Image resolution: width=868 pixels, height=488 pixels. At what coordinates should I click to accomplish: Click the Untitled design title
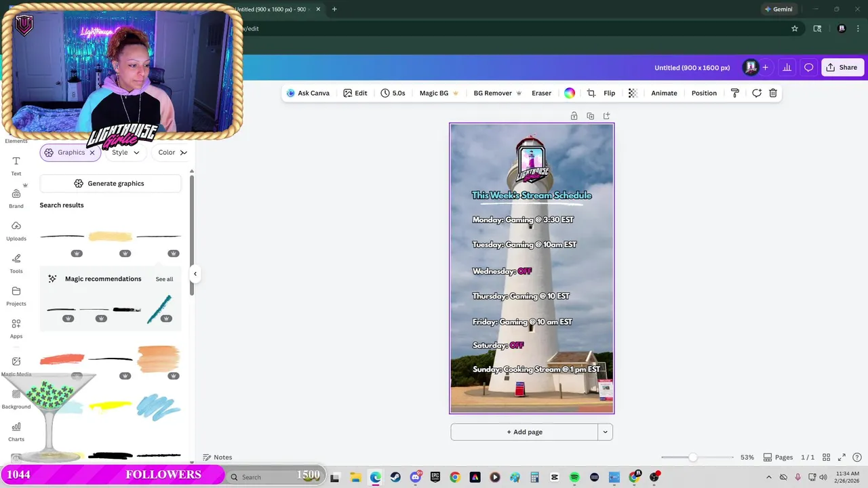click(692, 68)
